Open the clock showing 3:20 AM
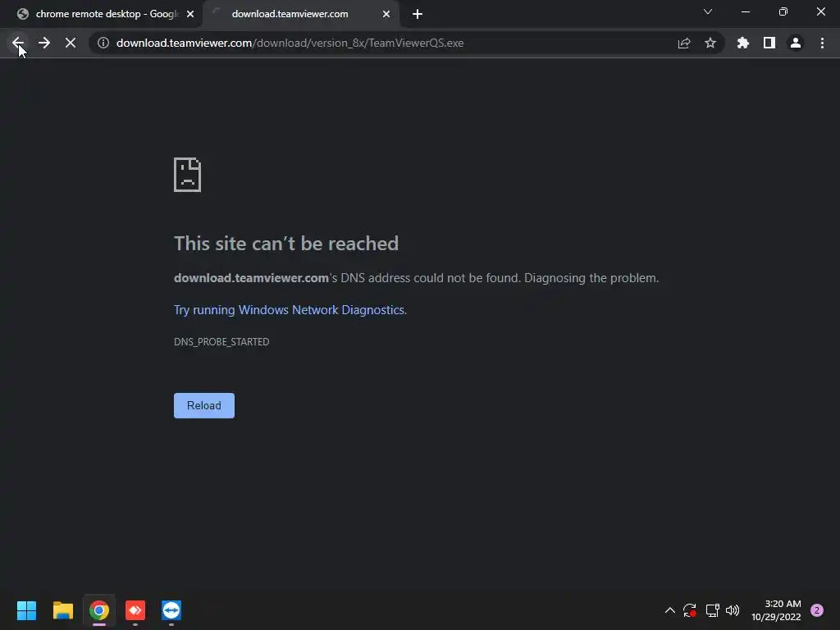This screenshot has width=840, height=630. click(776, 610)
